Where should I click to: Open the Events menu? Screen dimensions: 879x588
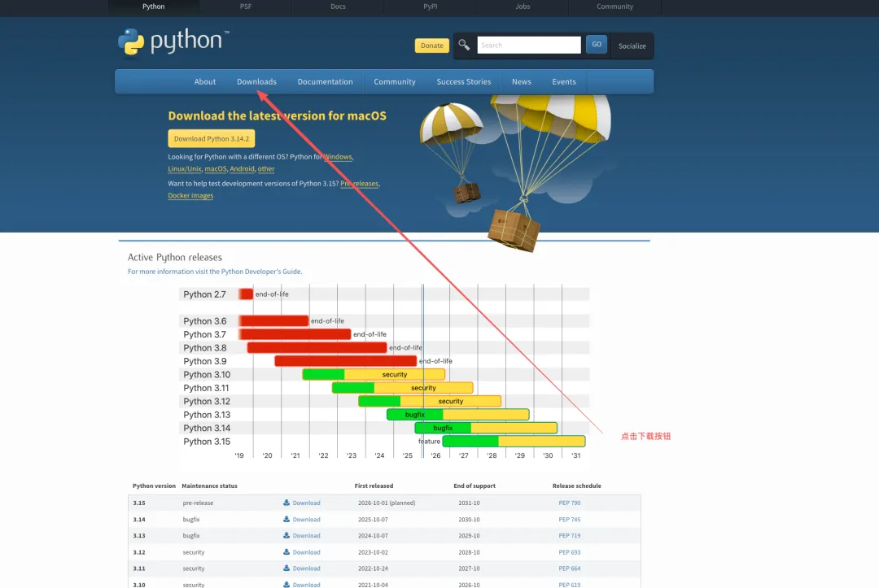click(x=564, y=82)
